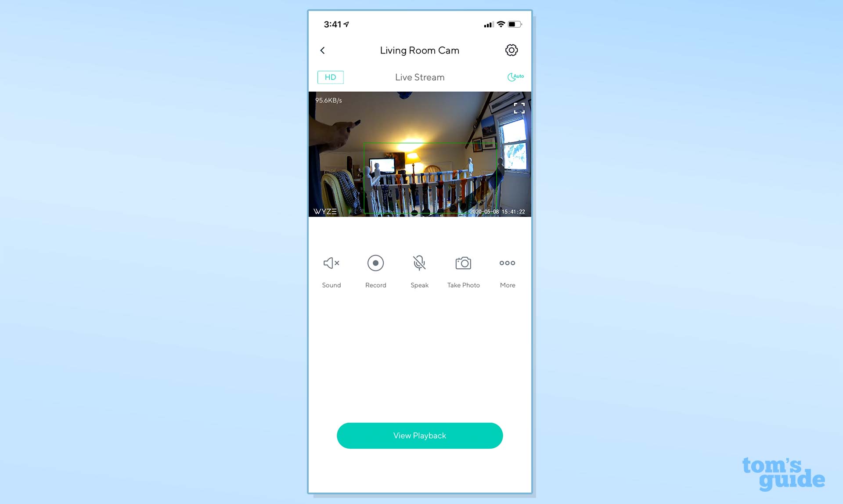
Task: Tap the live stream video thumbnail
Action: (421, 154)
